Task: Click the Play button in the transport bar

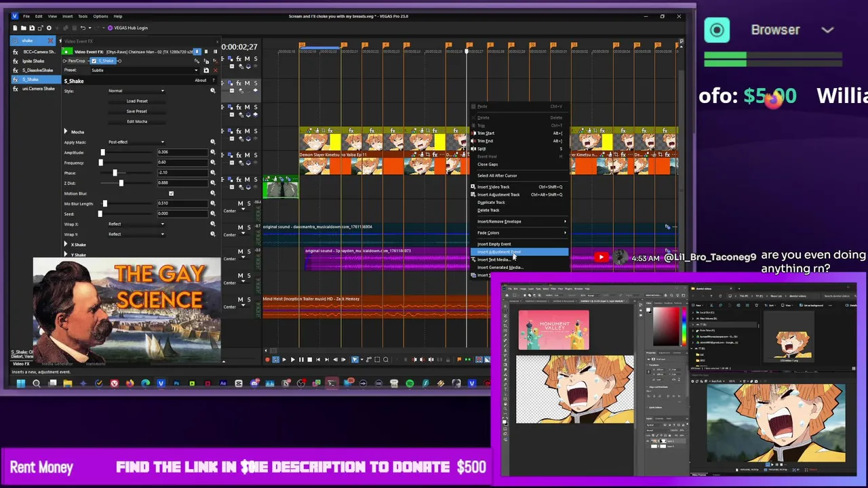Action: tap(292, 360)
